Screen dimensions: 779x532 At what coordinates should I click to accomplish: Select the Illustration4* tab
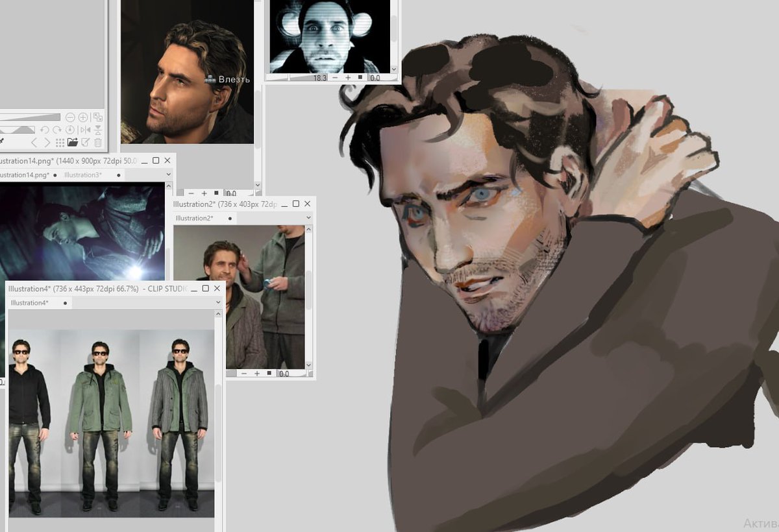pyautogui.click(x=30, y=303)
